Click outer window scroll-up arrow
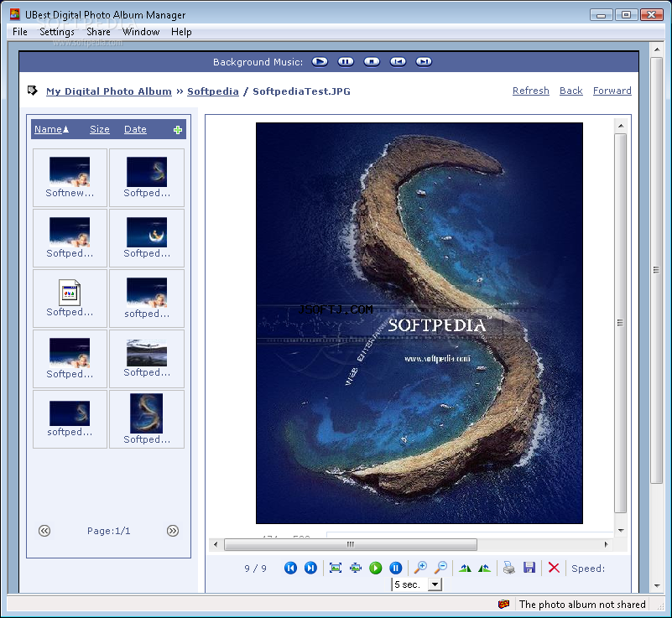The image size is (672, 618). (x=657, y=49)
